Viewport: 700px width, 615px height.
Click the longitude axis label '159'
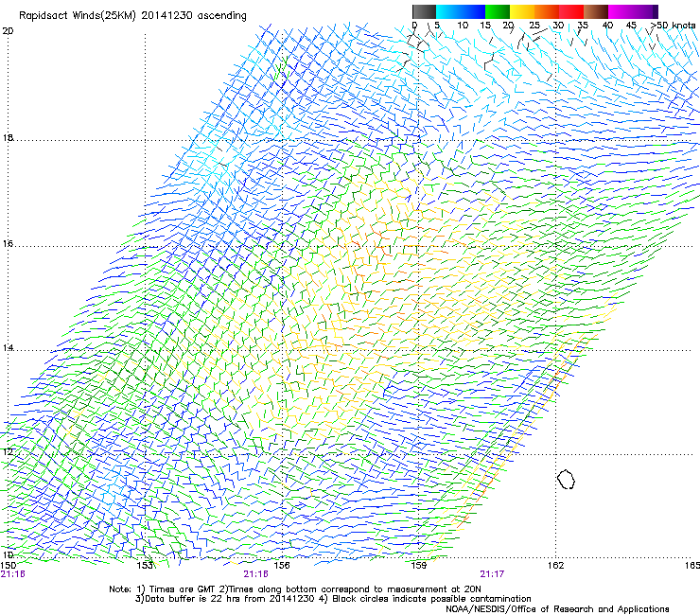tap(418, 565)
